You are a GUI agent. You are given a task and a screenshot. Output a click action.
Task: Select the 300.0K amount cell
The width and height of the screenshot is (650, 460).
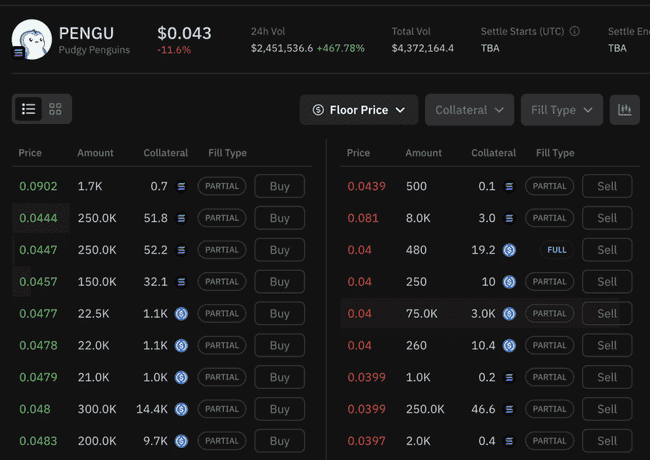tap(97, 409)
